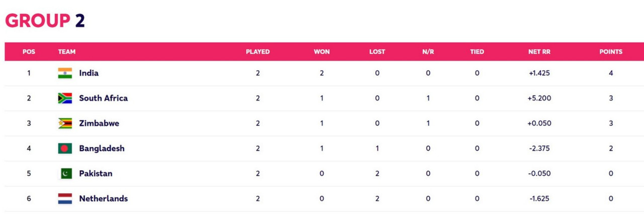Click the POINTS column header
644x220 pixels.
(x=611, y=52)
